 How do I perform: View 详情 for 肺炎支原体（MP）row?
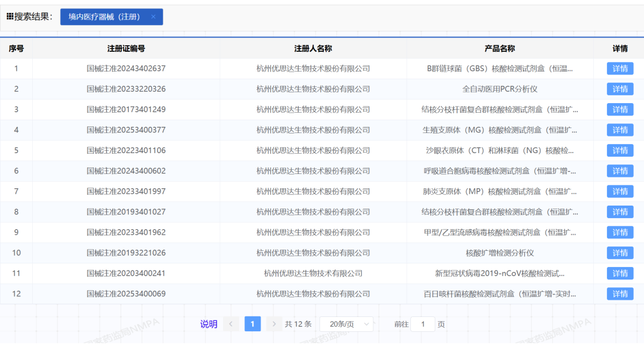point(620,191)
